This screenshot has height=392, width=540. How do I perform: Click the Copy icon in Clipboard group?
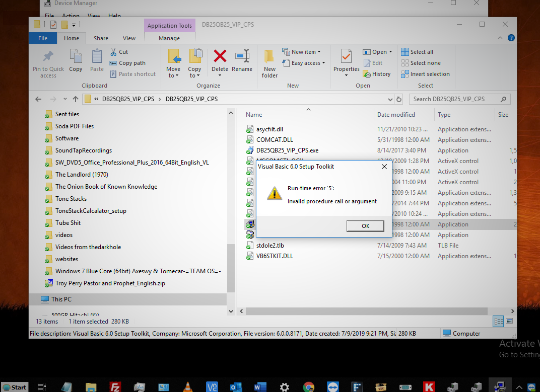(x=76, y=56)
